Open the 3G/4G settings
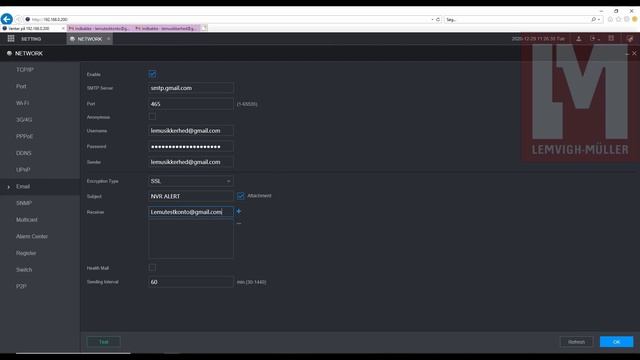Viewport: 640px width, 360px height. [x=24, y=120]
